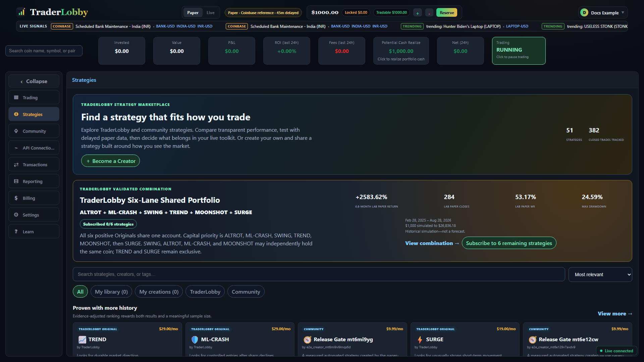Click the ML-CRASH shield icon
644x362 pixels.
coord(195,340)
